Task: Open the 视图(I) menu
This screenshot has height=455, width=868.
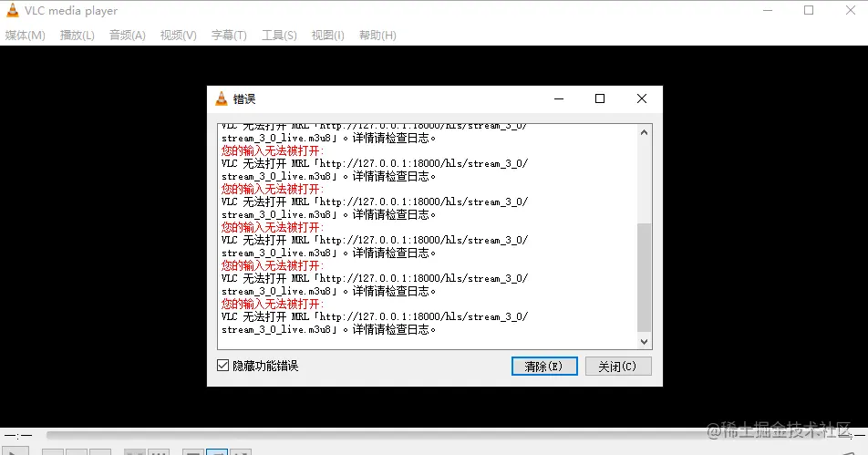Action: tap(327, 36)
